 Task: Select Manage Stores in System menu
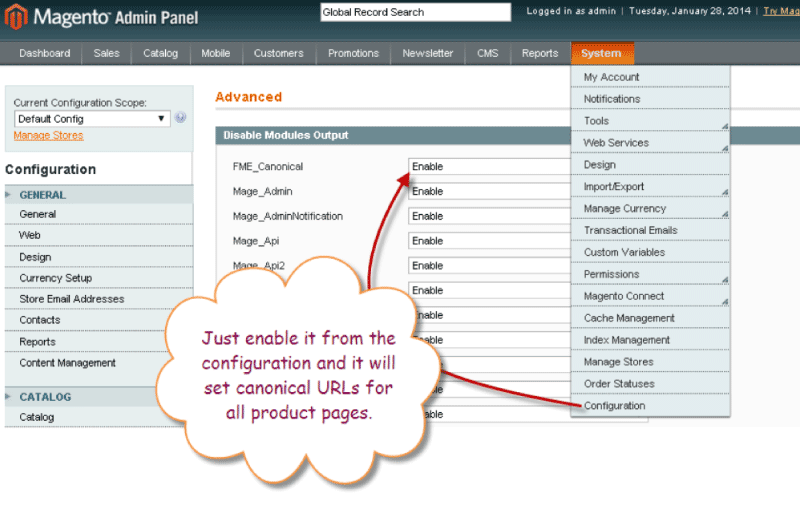[x=650, y=362]
